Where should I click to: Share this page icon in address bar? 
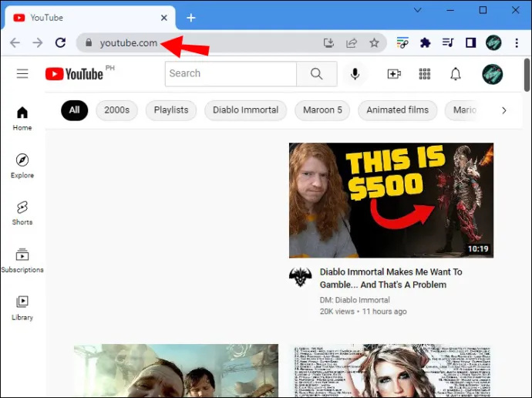point(352,42)
